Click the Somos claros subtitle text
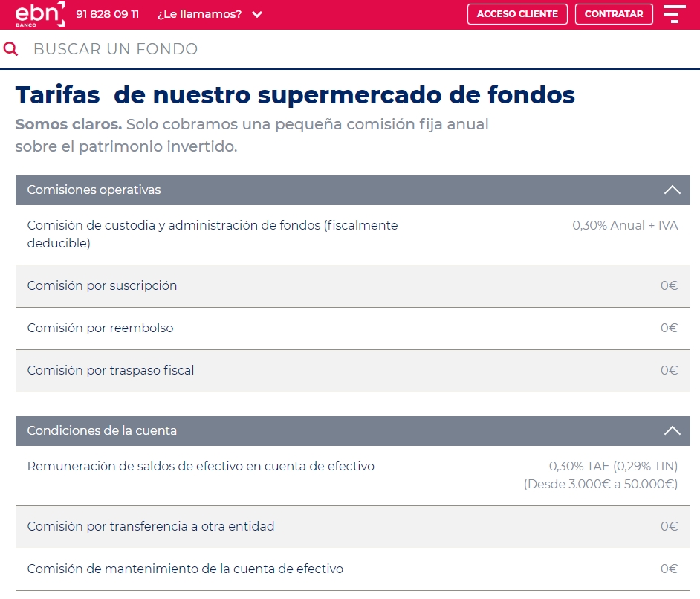The height and width of the screenshot is (599, 700). tap(252, 135)
